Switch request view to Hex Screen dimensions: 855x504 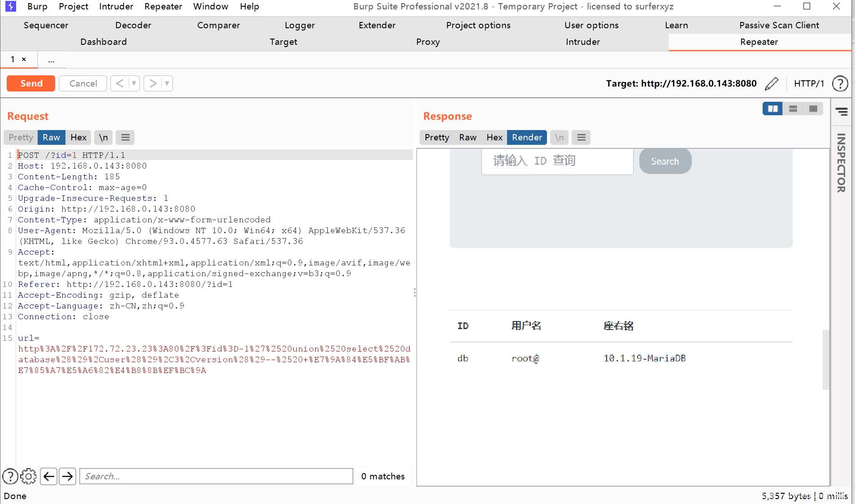78,137
